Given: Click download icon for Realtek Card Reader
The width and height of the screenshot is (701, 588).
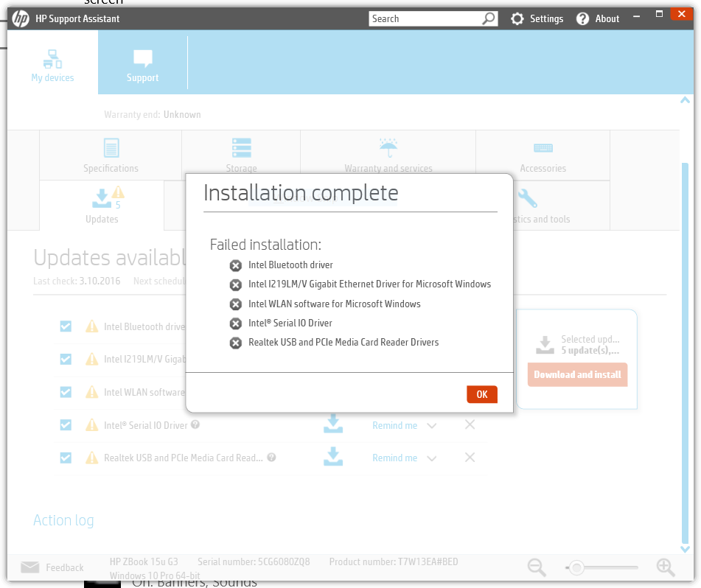Looking at the screenshot, I should pos(333,457).
